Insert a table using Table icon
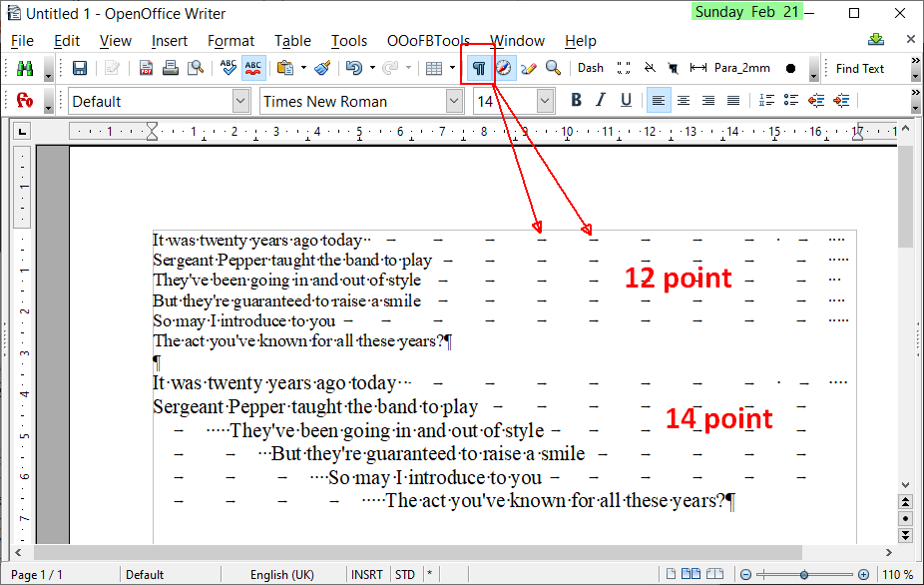The image size is (924, 585). point(434,69)
